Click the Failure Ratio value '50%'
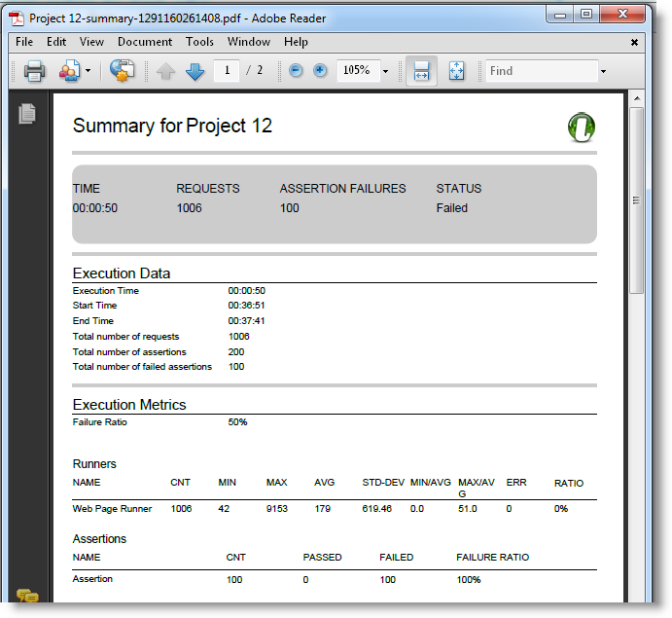Image resolution: width=672 pixels, height=618 pixels. 237,422
